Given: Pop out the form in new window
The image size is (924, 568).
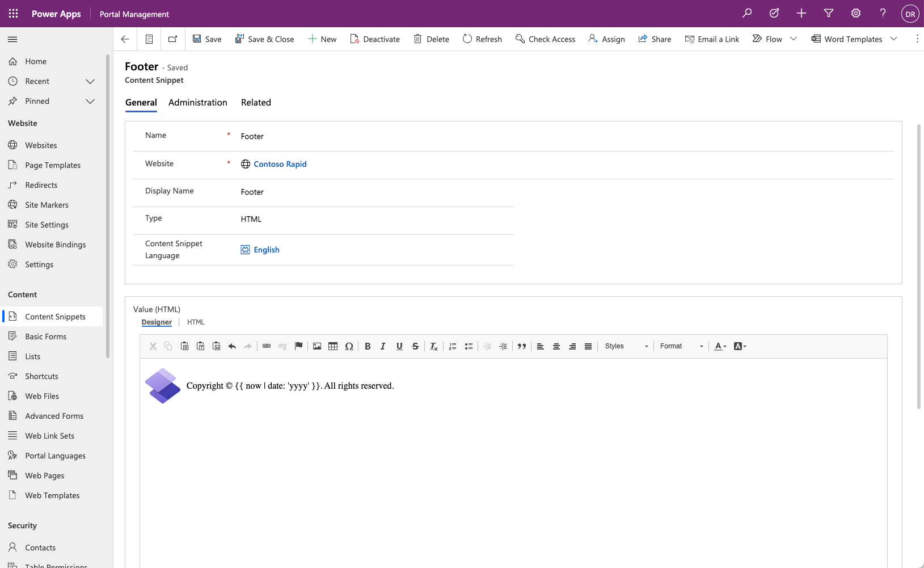Looking at the screenshot, I should (x=173, y=39).
